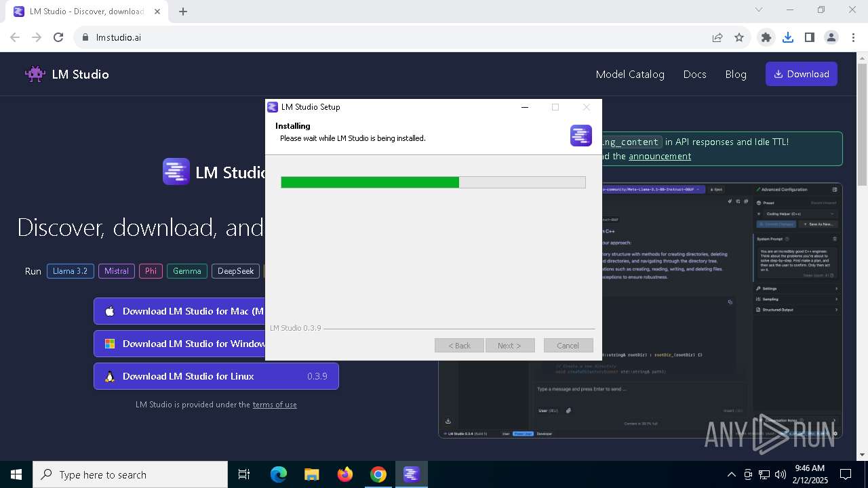Switch to Chrome in taskbar
Viewport: 868px width, 488px height.
378,474
